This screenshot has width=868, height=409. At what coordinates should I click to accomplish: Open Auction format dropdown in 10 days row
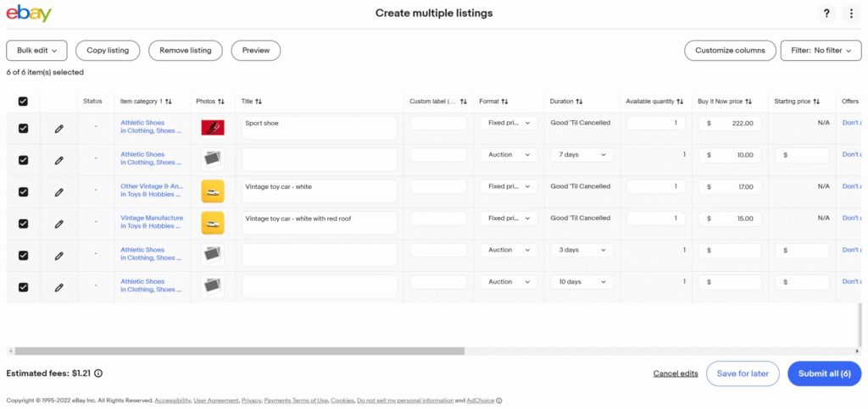click(x=509, y=282)
